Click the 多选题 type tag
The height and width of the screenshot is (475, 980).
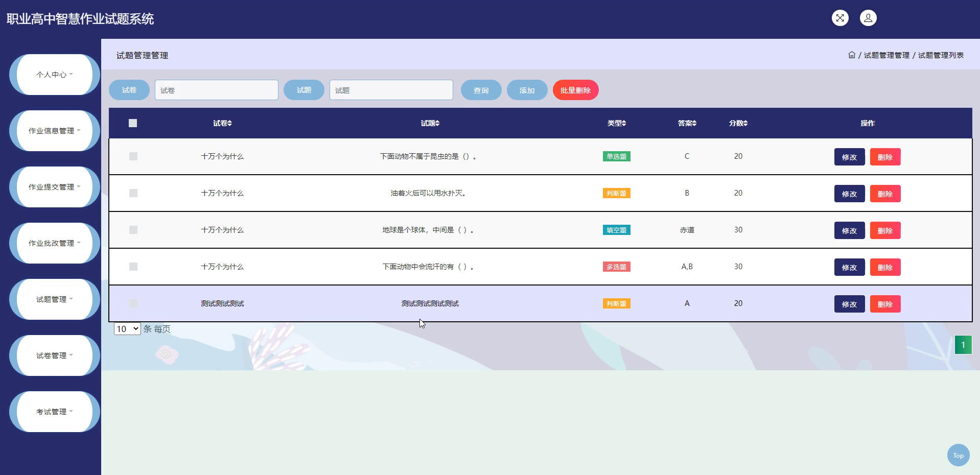(x=617, y=267)
